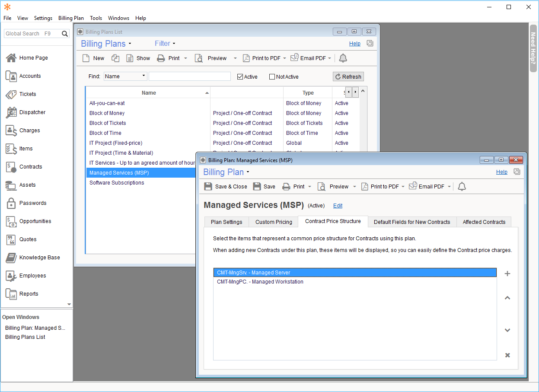Click the duplicate plan icon next to New
The image size is (539, 392).
click(115, 58)
